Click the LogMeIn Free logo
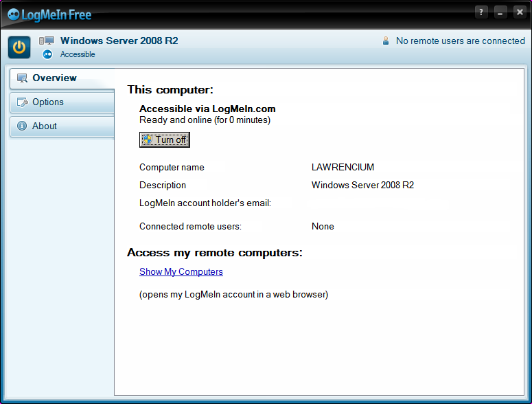This screenshot has width=532, height=404. click(49, 14)
